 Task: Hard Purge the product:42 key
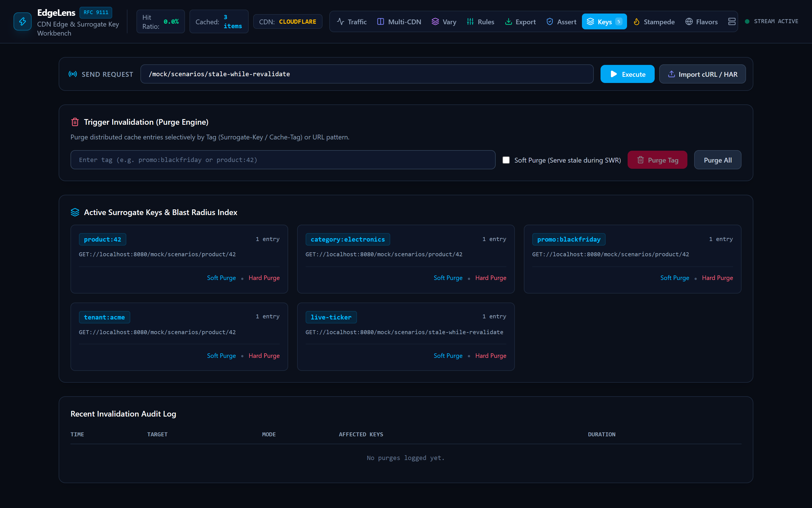pos(264,278)
